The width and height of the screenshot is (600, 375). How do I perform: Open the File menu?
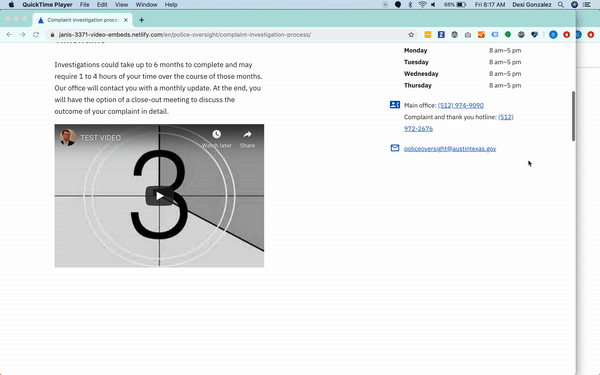pyautogui.click(x=85, y=5)
